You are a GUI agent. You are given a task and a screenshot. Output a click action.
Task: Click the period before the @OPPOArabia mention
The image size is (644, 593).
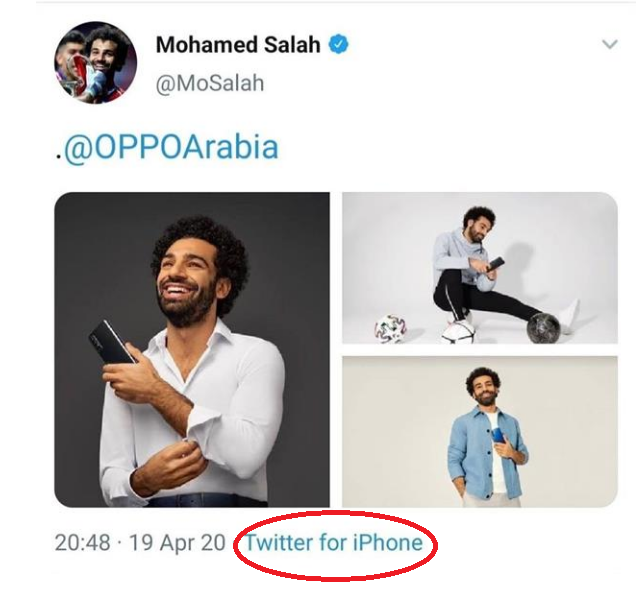tap(57, 156)
